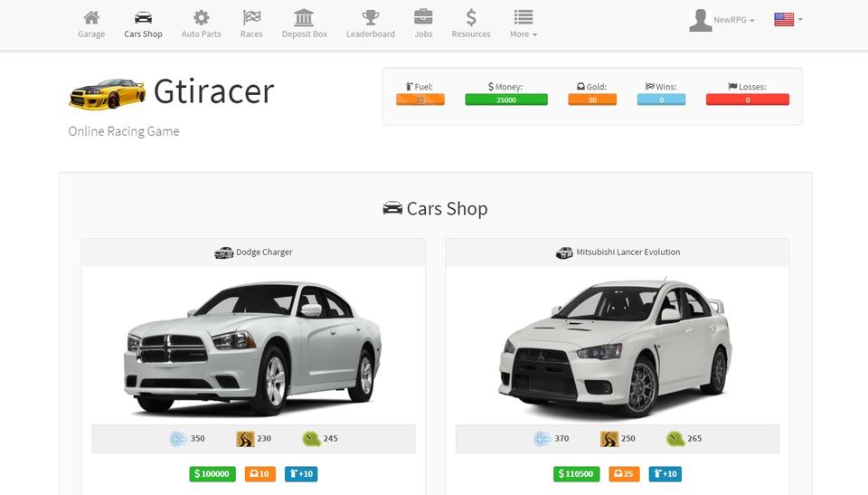
Task: Open Auto Parts gear icon
Action: [x=201, y=18]
